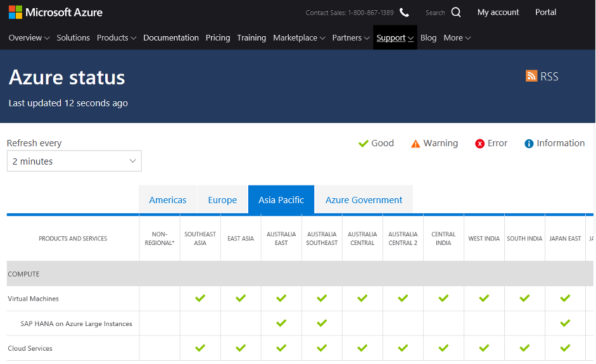
Task: Switch to the Europe tab
Action: click(x=222, y=200)
